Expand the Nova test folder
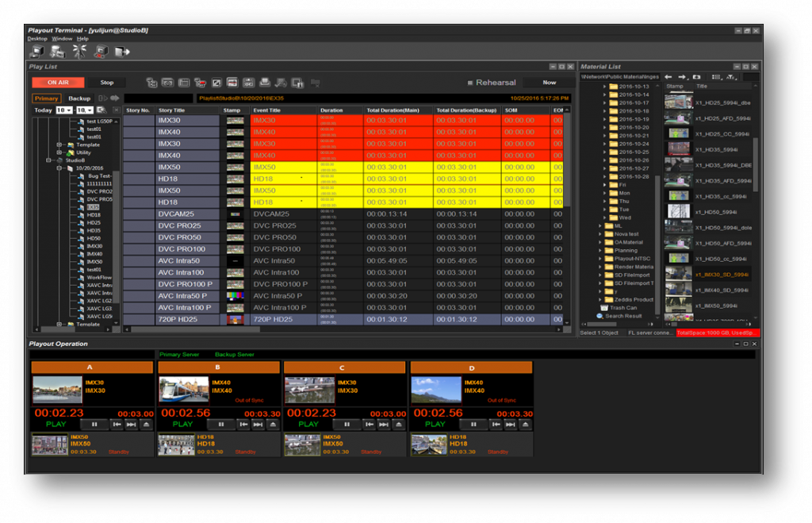This screenshot has width=812, height=523. coord(599,234)
